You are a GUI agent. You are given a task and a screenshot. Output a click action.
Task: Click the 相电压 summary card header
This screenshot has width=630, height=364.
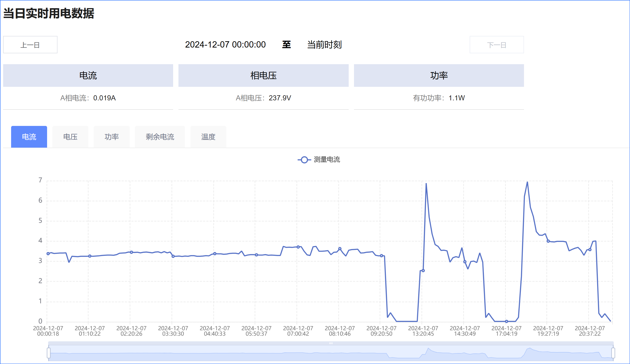(263, 76)
